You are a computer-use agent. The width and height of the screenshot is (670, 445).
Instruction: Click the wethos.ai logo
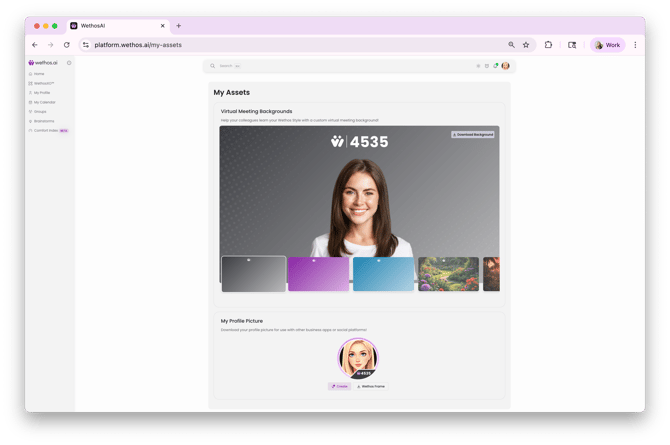(43, 63)
